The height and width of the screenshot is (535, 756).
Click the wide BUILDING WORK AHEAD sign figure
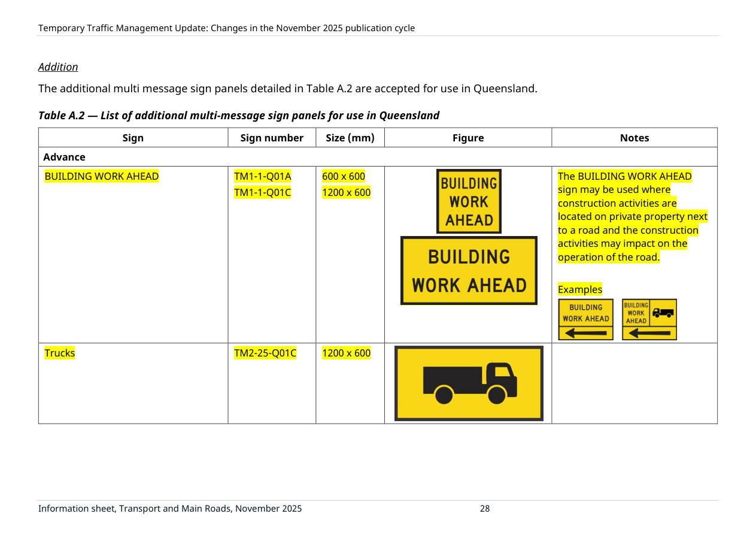coord(469,271)
